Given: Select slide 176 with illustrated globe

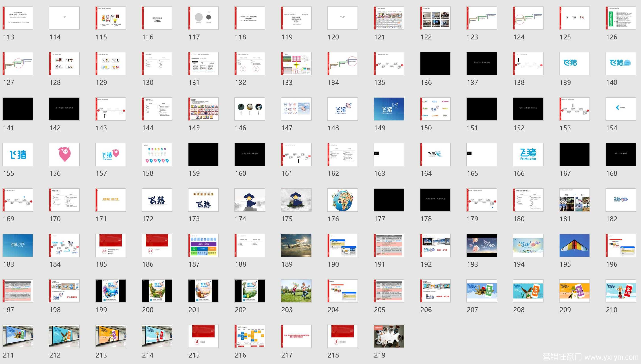Looking at the screenshot, I should (x=342, y=200).
